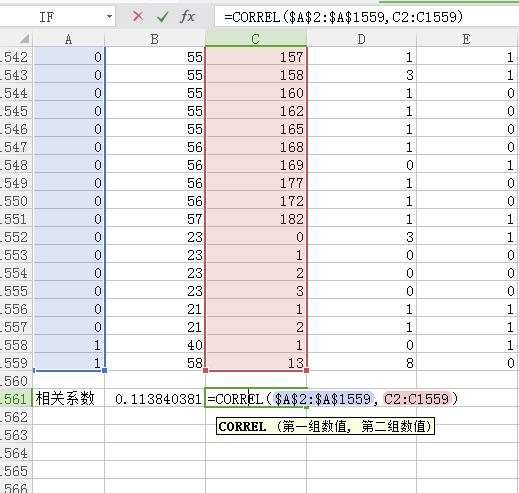519x493 pixels.
Task: Select cell B1551 with value 57
Action: (155, 219)
